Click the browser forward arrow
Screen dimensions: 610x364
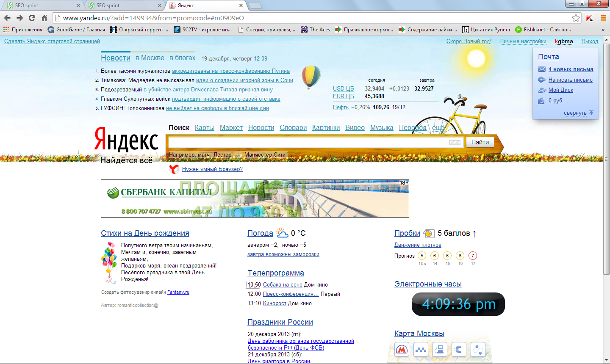[x=19, y=18]
